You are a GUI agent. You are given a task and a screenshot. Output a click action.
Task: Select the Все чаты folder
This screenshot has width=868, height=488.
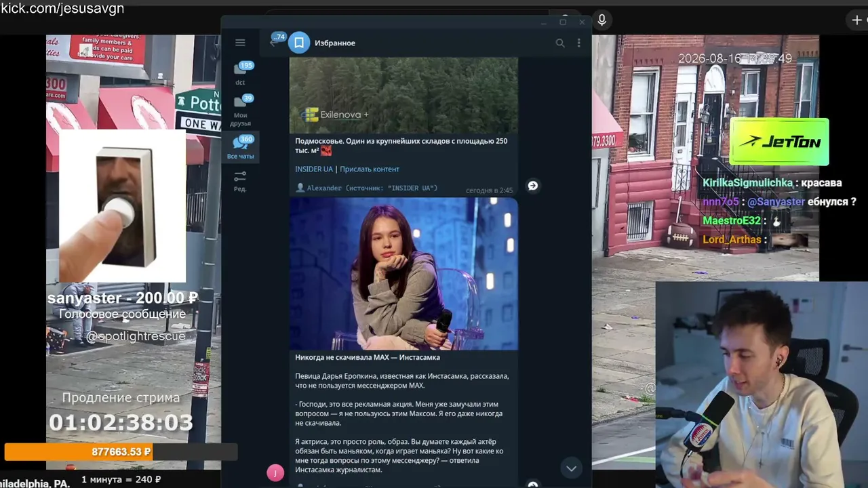click(241, 148)
